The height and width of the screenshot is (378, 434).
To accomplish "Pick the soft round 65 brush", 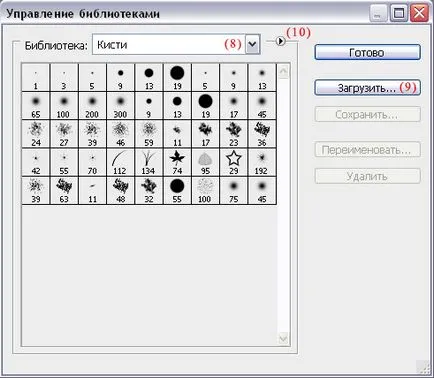I will pyautogui.click(x=36, y=106).
